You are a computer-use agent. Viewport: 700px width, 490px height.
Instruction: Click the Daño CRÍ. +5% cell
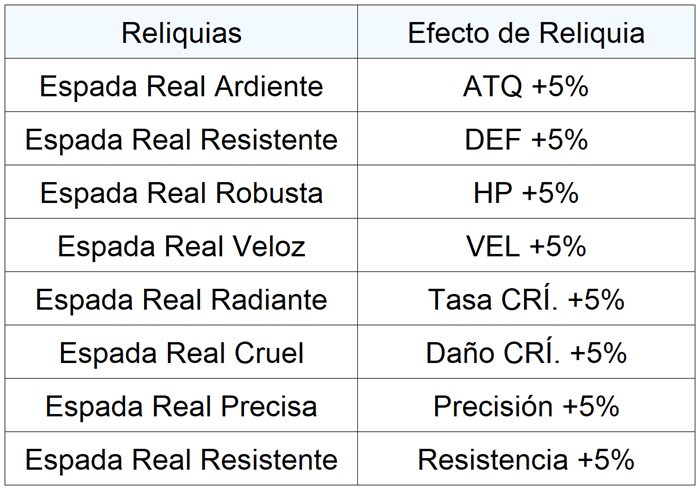point(525,353)
